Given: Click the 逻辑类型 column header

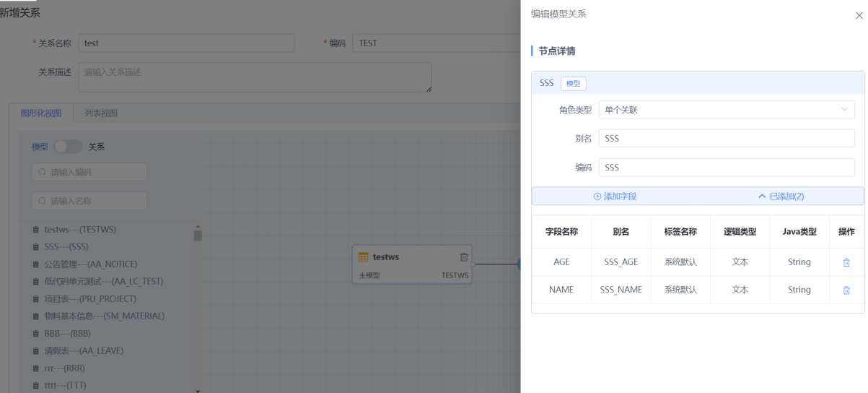Looking at the screenshot, I should click(x=740, y=232).
